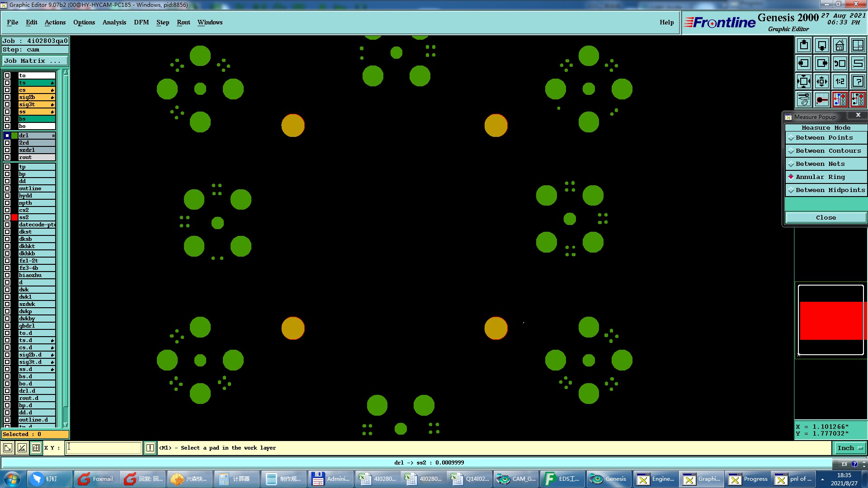Image resolution: width=868 pixels, height=488 pixels.
Task: Open the DFM menu
Action: coord(141,23)
